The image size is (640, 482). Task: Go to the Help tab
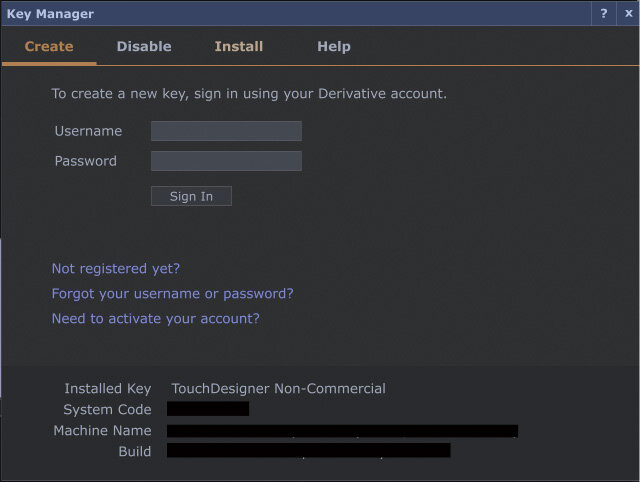tap(334, 46)
